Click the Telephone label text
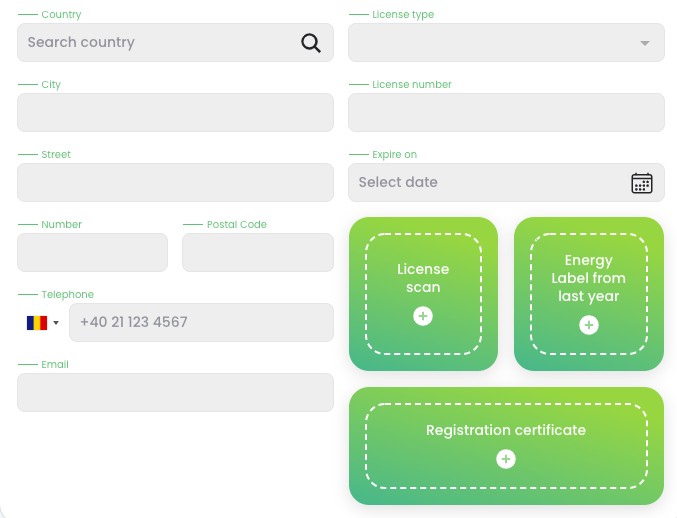This screenshot has width=677, height=518. [67, 294]
